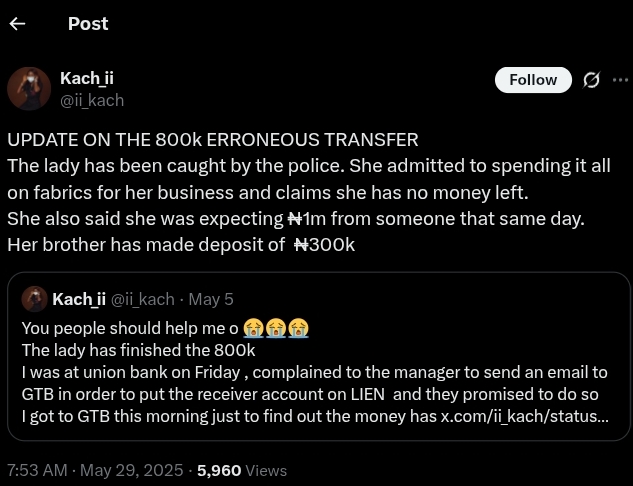This screenshot has width=633, height=486.
Task: Go back using the arrow icon
Action: (x=17, y=24)
